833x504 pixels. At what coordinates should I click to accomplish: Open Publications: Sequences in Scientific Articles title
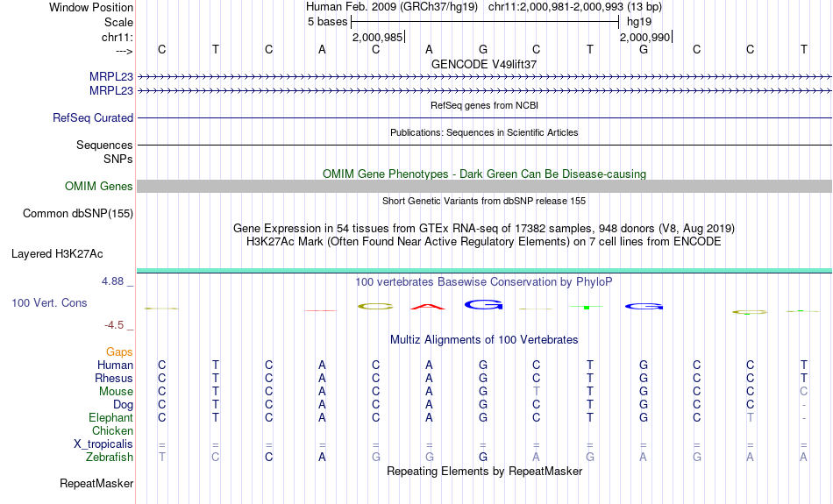tap(484, 132)
